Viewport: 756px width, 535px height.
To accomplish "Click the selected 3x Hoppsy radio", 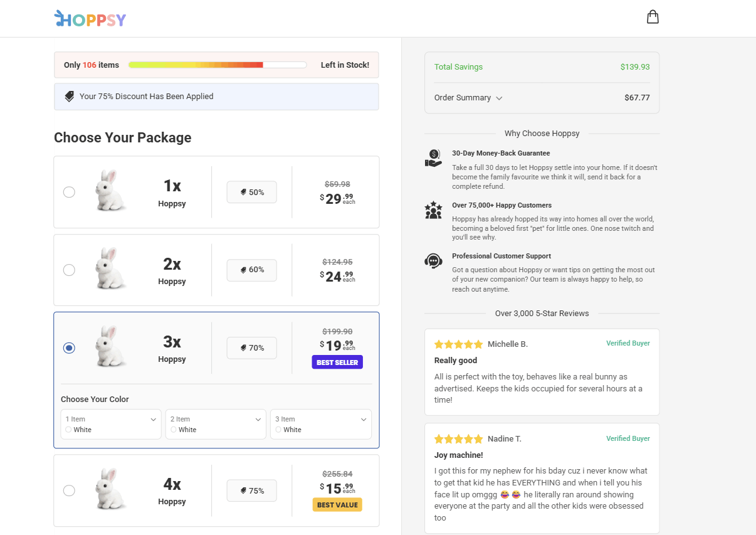I will coord(69,347).
